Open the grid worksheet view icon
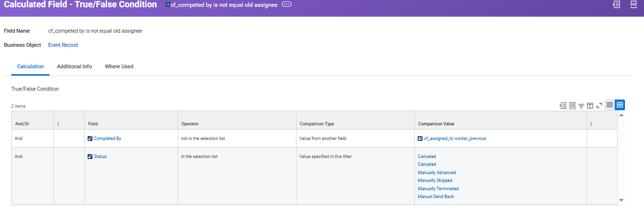 coord(572,105)
